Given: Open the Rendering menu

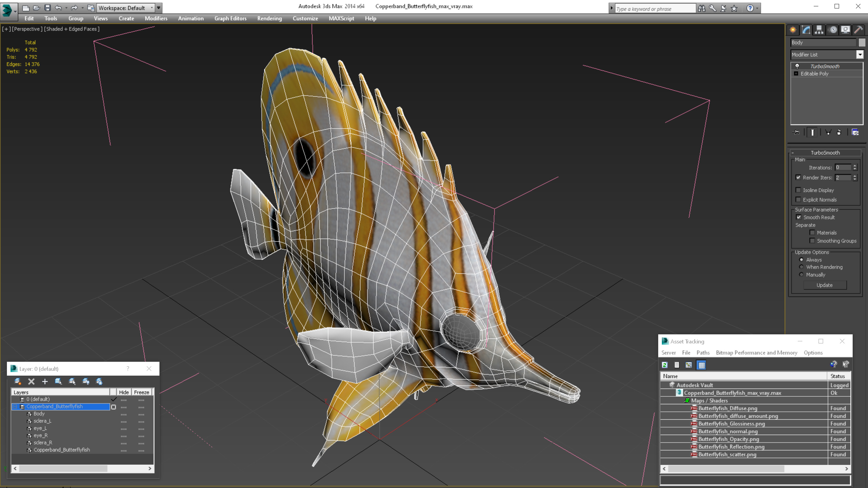Looking at the screenshot, I should (269, 18).
